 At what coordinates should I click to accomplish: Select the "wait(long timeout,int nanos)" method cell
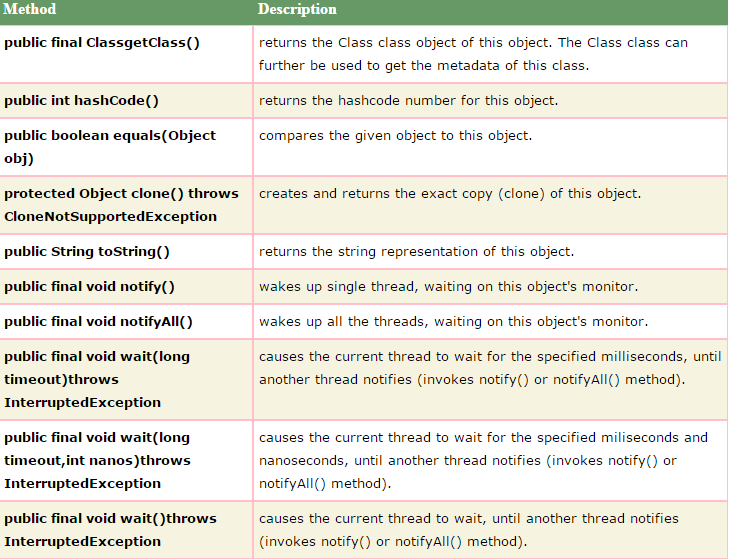pos(126,460)
